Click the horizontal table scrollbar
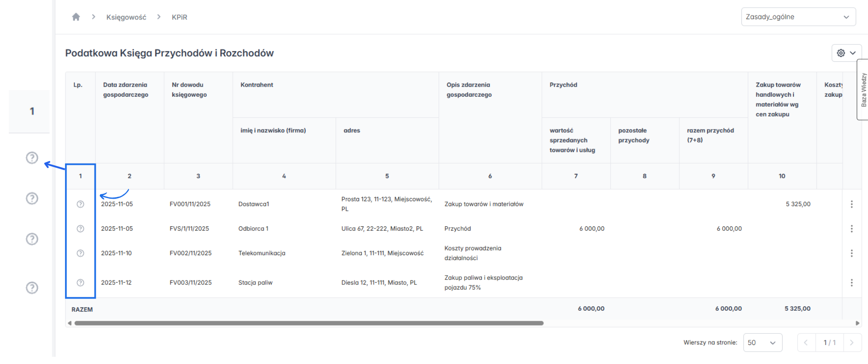 [309, 323]
